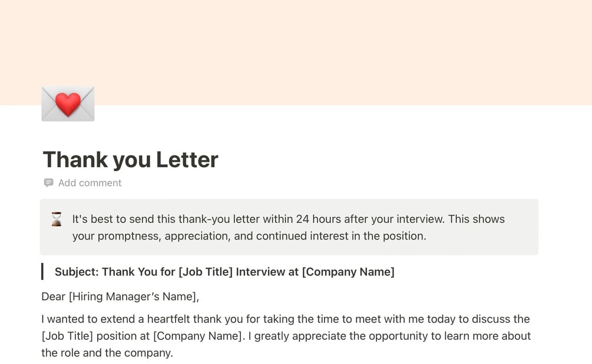Click the paragraph starting 'I wanted to extend'
The height and width of the screenshot is (364, 592).
click(286, 336)
